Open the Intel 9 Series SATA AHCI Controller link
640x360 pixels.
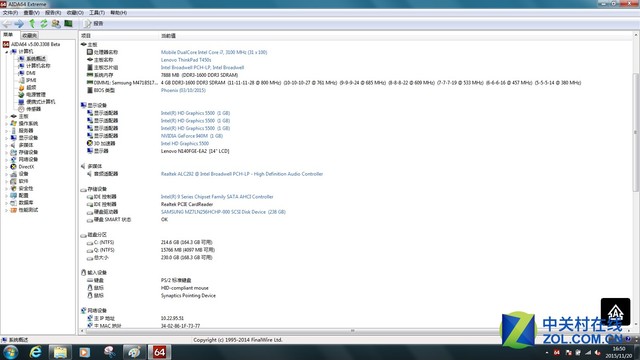pos(217,197)
